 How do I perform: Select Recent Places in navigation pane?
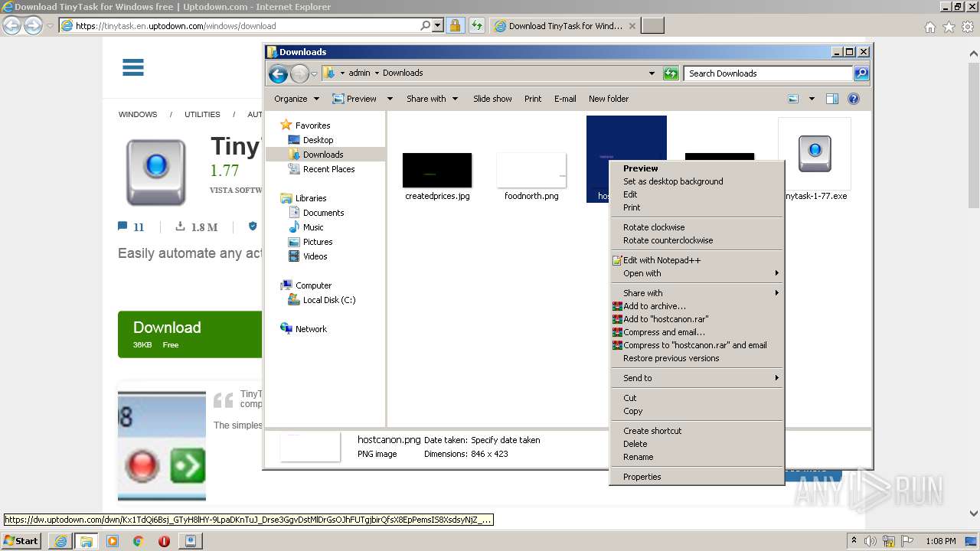click(x=322, y=169)
